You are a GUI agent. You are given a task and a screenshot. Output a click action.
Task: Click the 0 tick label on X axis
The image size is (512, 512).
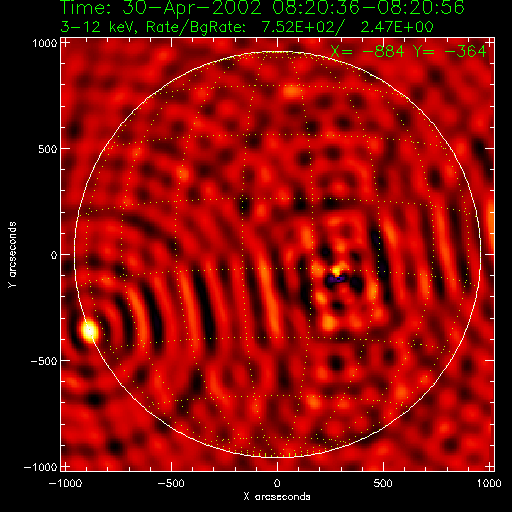click(x=277, y=483)
